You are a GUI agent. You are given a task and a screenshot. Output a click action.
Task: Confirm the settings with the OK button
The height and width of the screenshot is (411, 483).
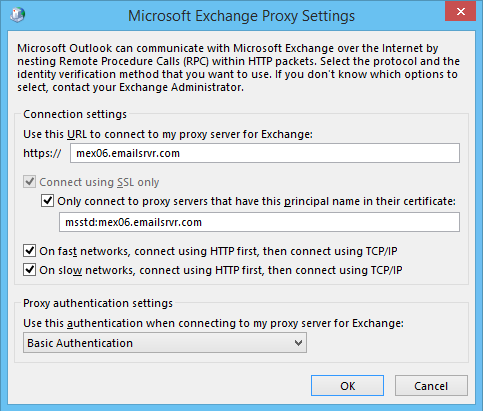pyautogui.click(x=347, y=386)
